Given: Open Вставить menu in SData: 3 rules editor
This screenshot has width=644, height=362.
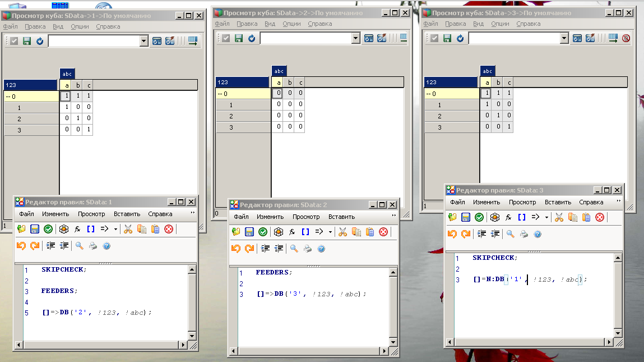Looking at the screenshot, I should pyautogui.click(x=557, y=202).
